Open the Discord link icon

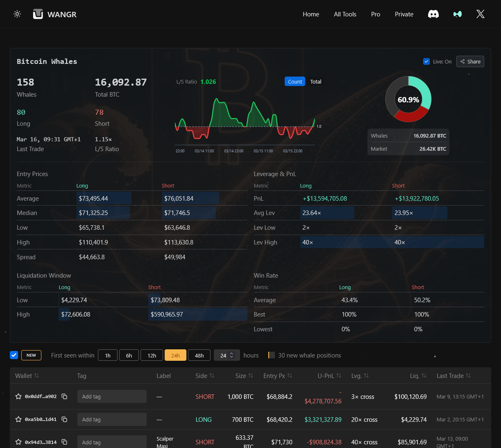433,14
